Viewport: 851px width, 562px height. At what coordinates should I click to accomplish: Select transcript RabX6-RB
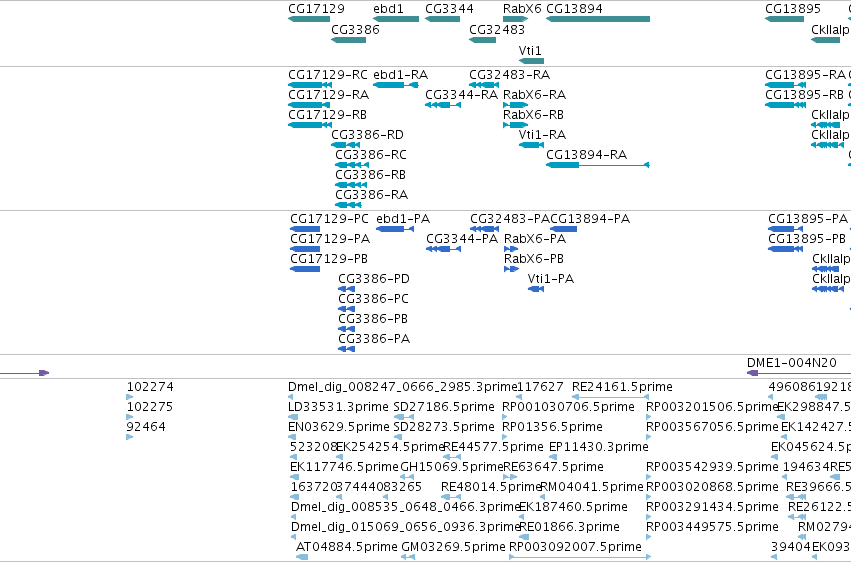[x=516, y=125]
